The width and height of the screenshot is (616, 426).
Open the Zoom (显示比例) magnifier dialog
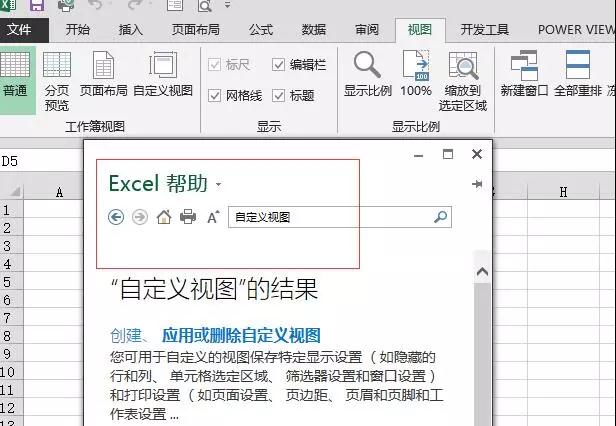(x=368, y=73)
